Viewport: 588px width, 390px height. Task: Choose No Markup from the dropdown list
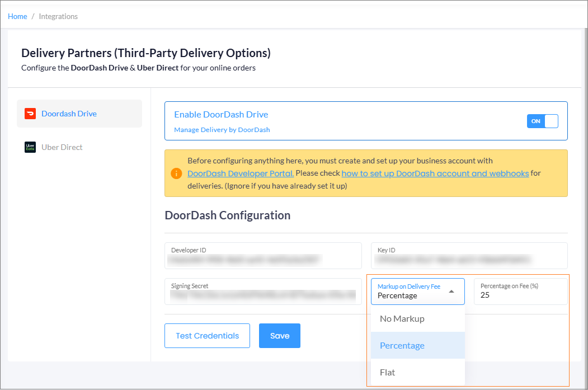tap(418, 319)
